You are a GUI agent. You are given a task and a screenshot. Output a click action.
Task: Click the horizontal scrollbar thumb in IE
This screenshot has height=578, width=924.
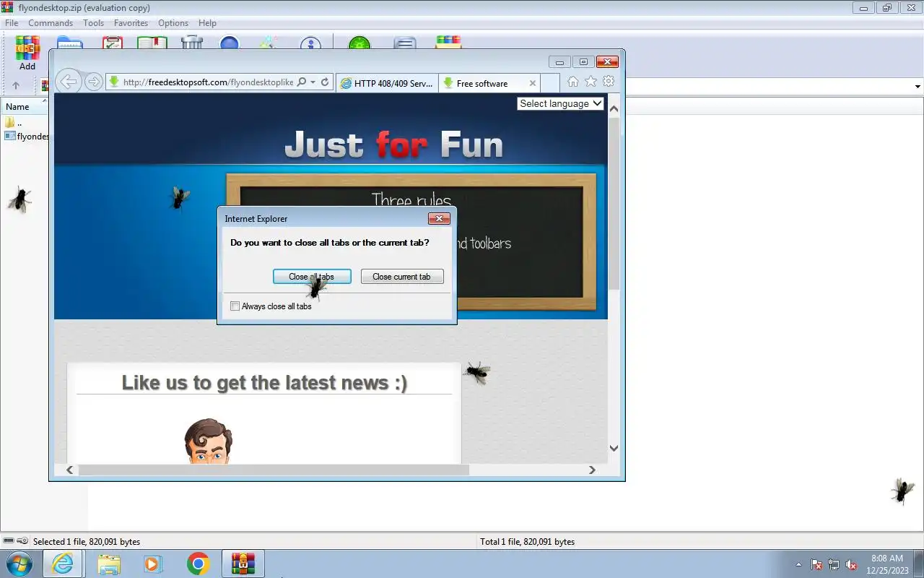274,470
